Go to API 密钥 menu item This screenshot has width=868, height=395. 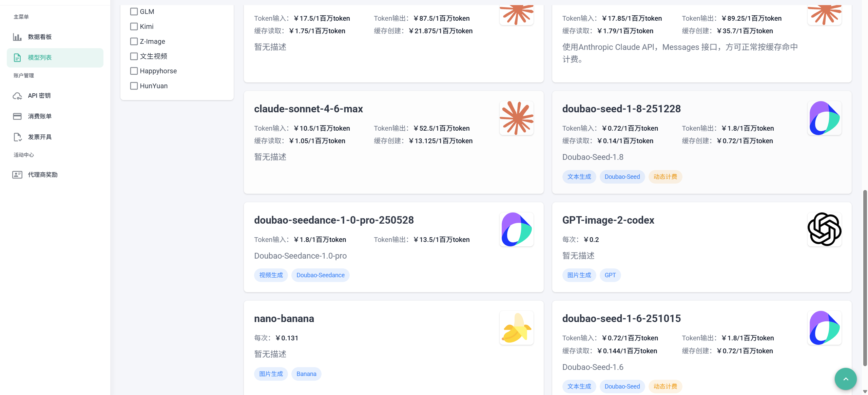point(55,96)
